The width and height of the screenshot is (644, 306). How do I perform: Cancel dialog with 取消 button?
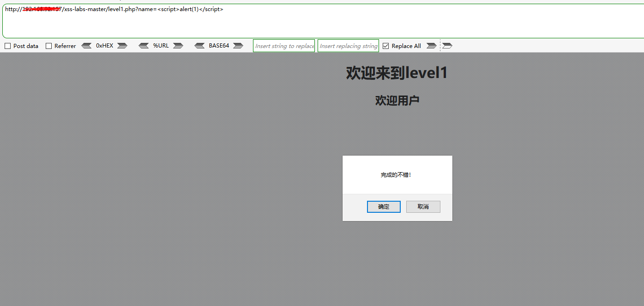click(423, 207)
